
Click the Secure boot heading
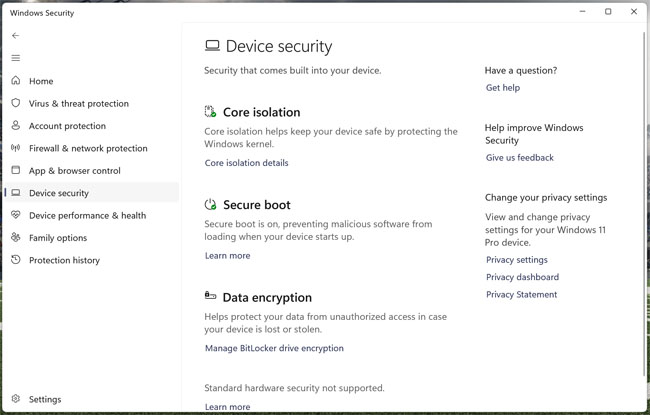[x=257, y=205]
